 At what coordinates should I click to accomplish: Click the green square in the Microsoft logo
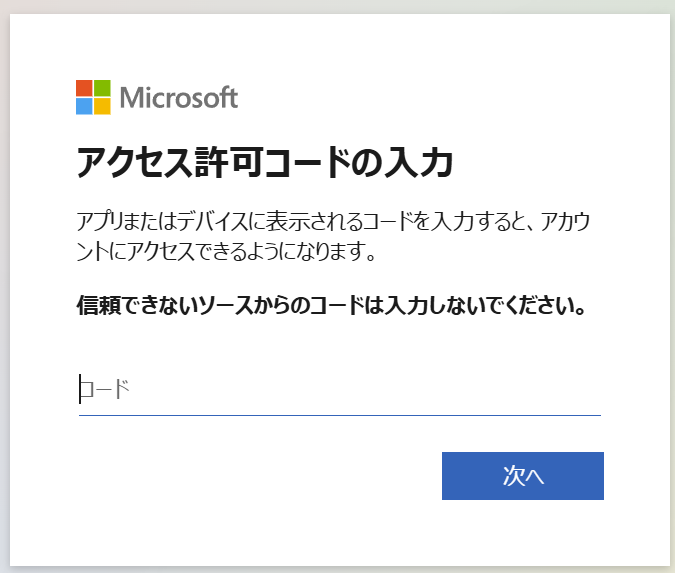[x=102, y=88]
